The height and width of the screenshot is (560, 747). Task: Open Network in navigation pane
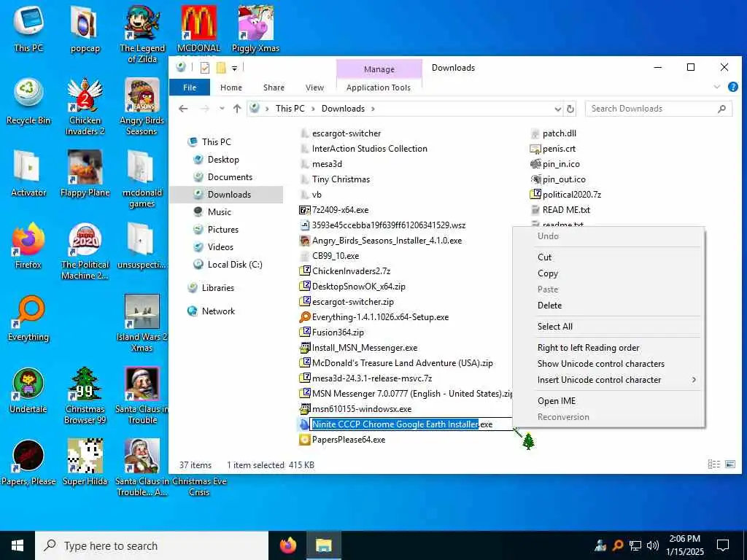pos(218,311)
